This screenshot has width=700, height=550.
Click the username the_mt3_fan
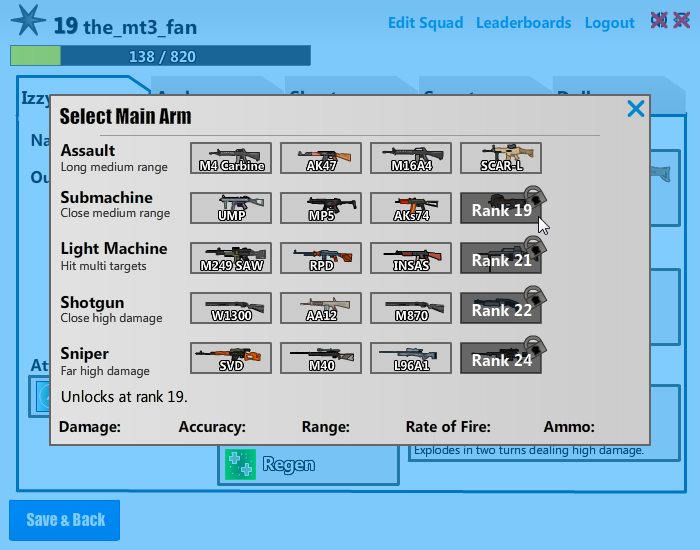(140, 27)
